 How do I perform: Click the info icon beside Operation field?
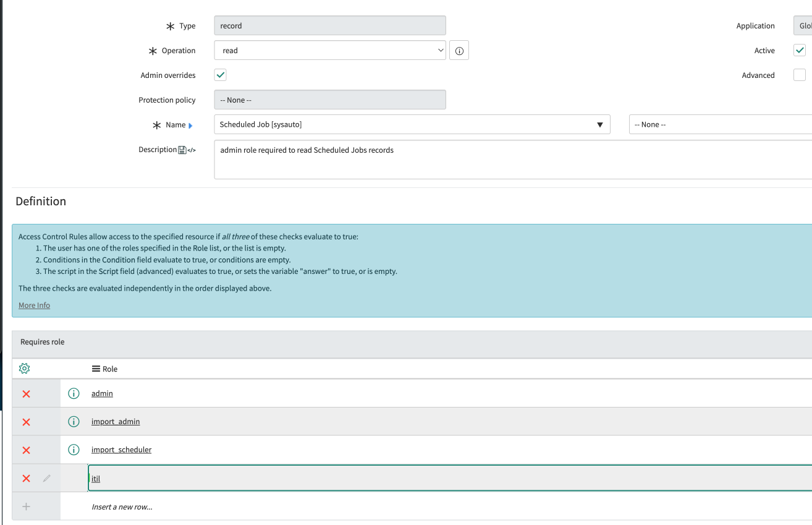pos(459,51)
